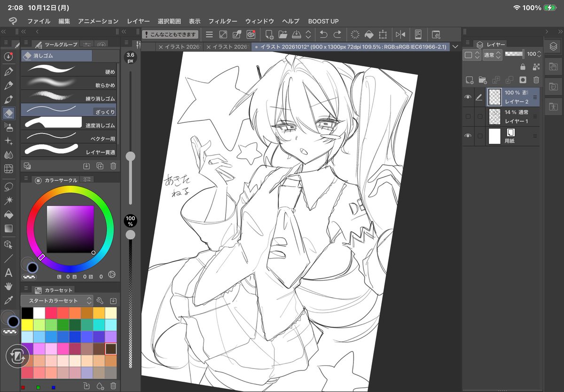
Task: Open the layer opacity stepper arrows
Action: coord(539,55)
